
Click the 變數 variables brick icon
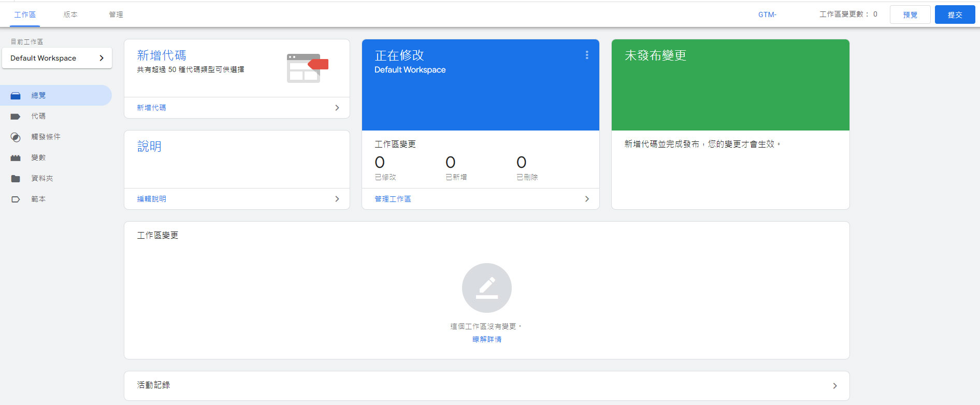click(16, 158)
